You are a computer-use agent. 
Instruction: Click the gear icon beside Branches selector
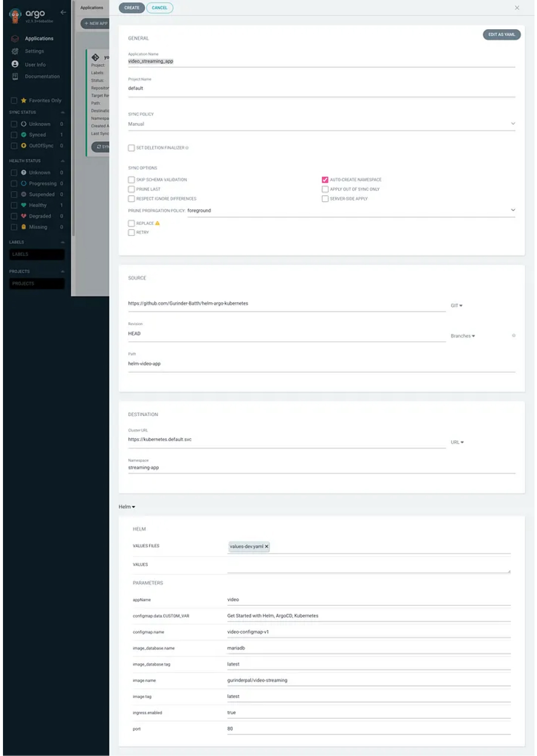514,335
